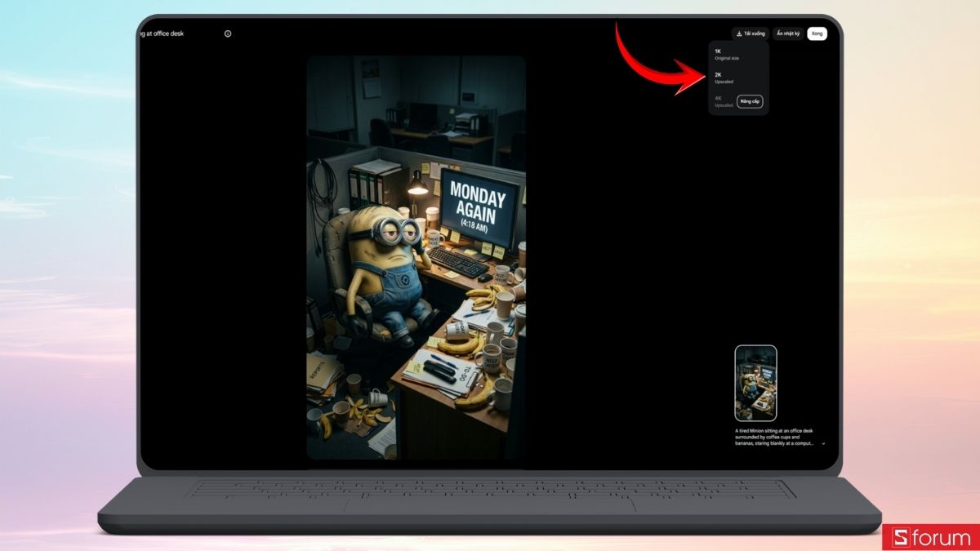The width and height of the screenshot is (980, 551).
Task: Click the tired Minion prompt description text
Action: pos(773,437)
